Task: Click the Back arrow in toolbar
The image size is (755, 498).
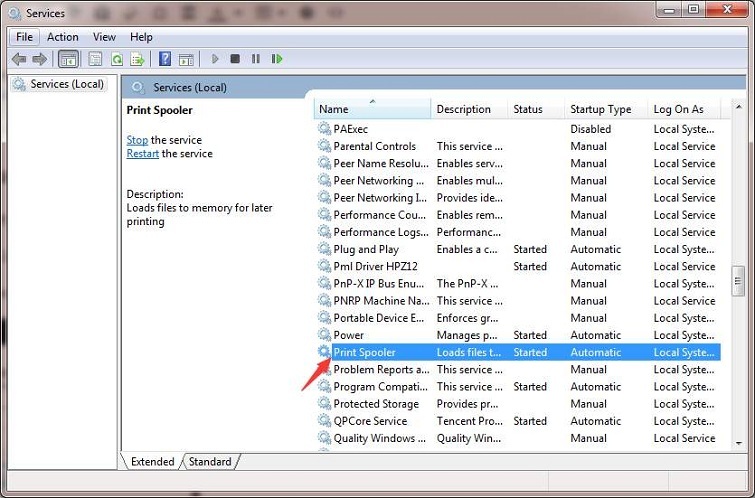Action: pyautogui.click(x=19, y=59)
